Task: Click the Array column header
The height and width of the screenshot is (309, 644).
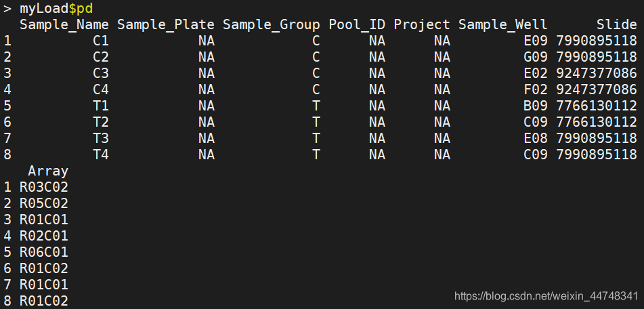Action: pos(47,171)
